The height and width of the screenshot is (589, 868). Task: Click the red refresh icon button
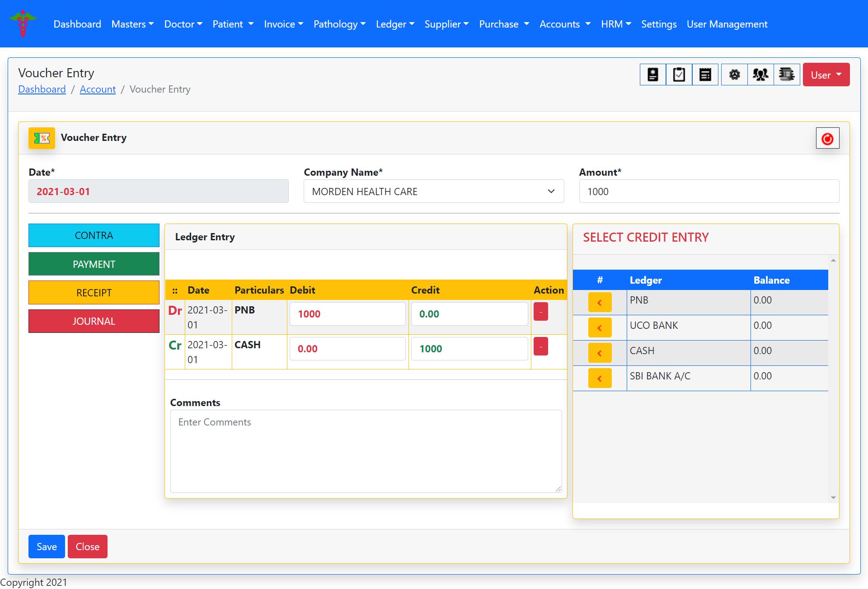827,139
